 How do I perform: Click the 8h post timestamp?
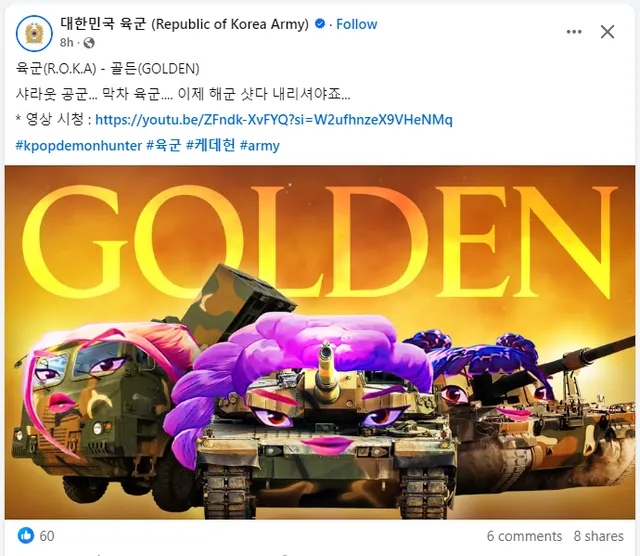pyautogui.click(x=67, y=42)
